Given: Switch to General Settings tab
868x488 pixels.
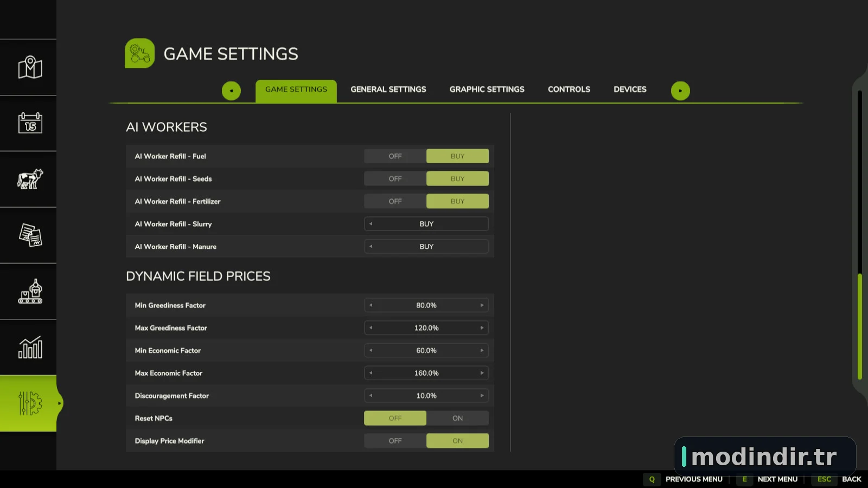Looking at the screenshot, I should coord(388,89).
